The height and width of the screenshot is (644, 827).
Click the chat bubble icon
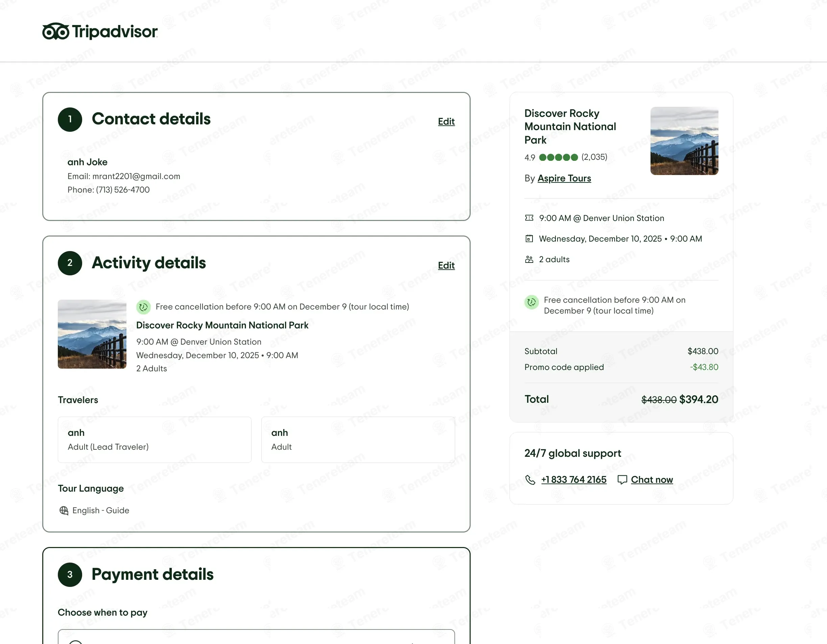[x=622, y=480]
